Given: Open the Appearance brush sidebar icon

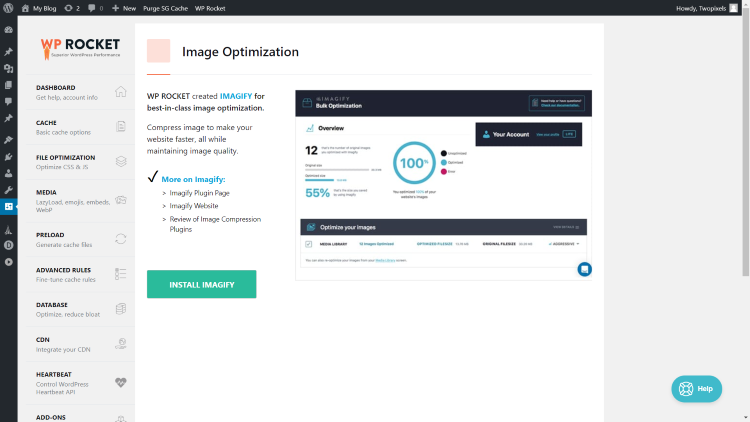Looking at the screenshot, I should [9, 140].
